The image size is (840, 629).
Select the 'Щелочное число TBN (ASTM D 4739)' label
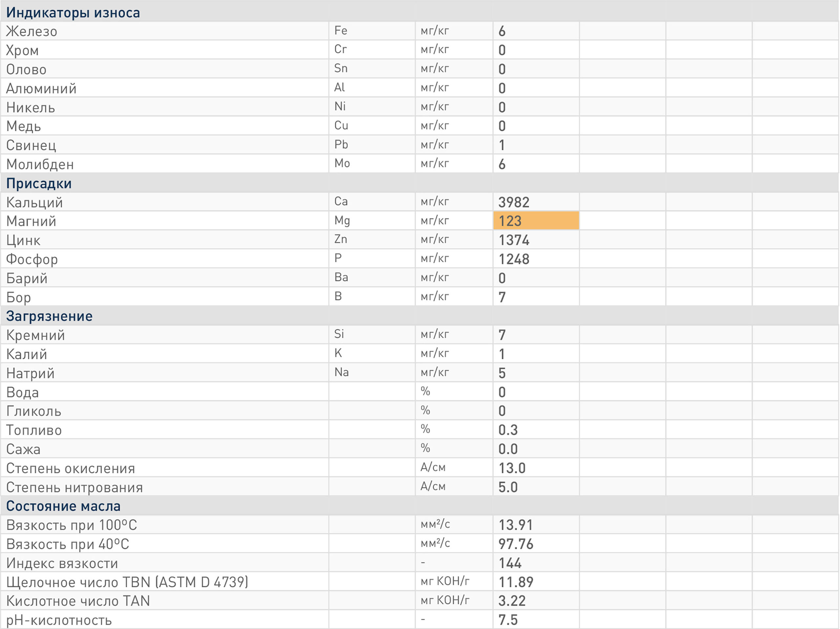tap(127, 582)
